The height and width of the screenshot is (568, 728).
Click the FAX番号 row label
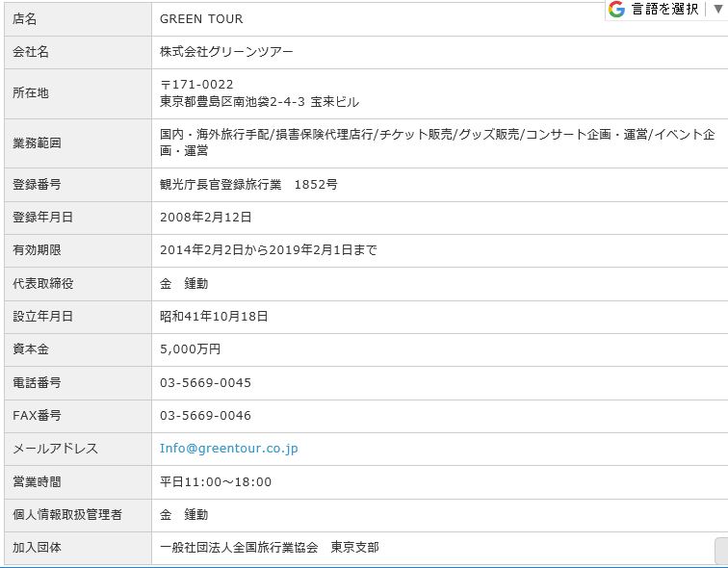(x=37, y=415)
